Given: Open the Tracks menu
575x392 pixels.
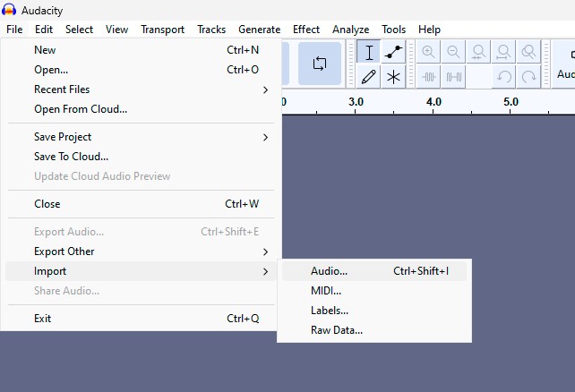Looking at the screenshot, I should click(x=211, y=30).
